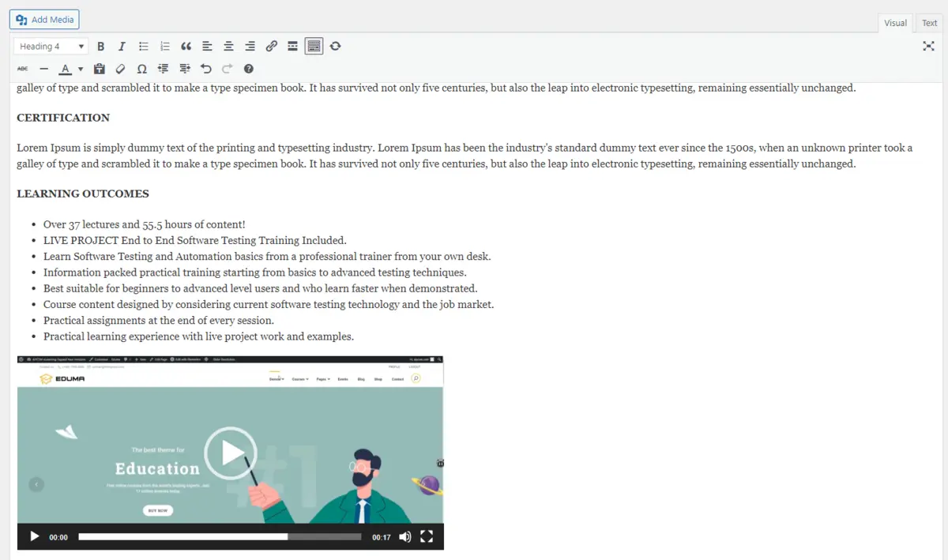This screenshot has width=948, height=560.
Task: Click 'Learn Software Testing and Automation' bullet
Action: pos(267,256)
